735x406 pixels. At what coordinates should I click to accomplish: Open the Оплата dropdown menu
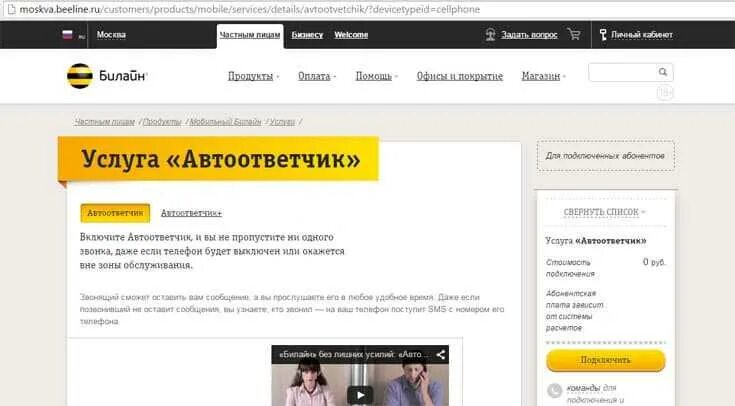pos(317,76)
